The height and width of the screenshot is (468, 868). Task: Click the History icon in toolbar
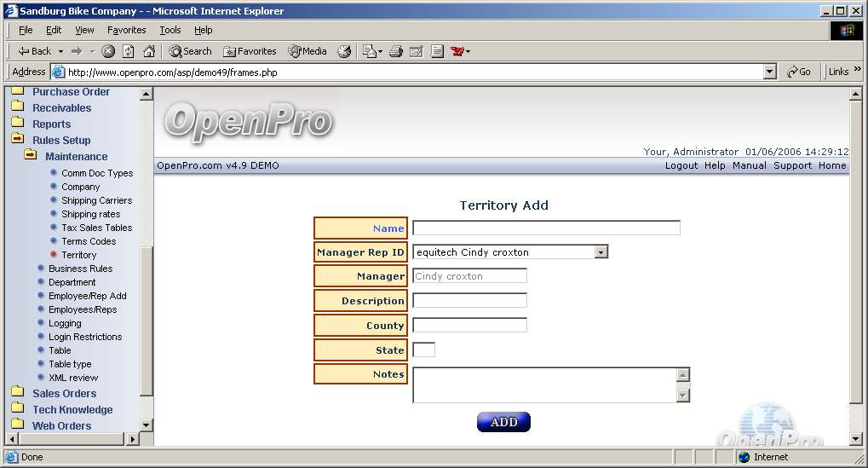[x=344, y=51]
